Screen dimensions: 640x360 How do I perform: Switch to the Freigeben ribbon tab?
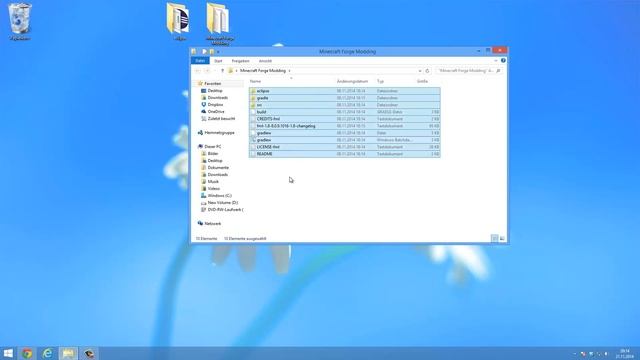240,61
